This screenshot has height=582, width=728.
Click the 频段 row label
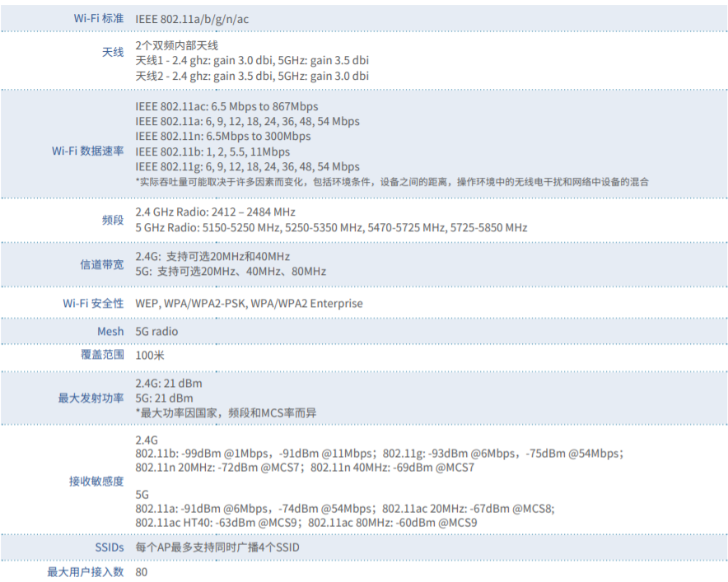click(x=113, y=220)
